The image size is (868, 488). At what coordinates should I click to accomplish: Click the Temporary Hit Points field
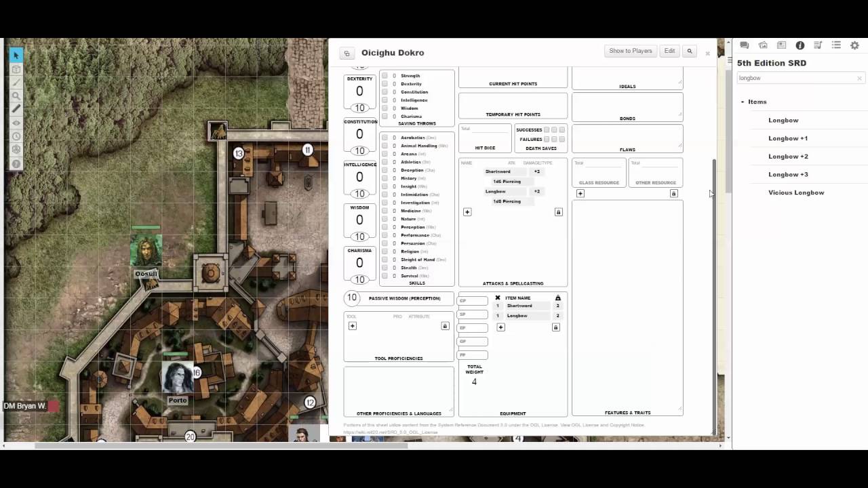pos(513,103)
